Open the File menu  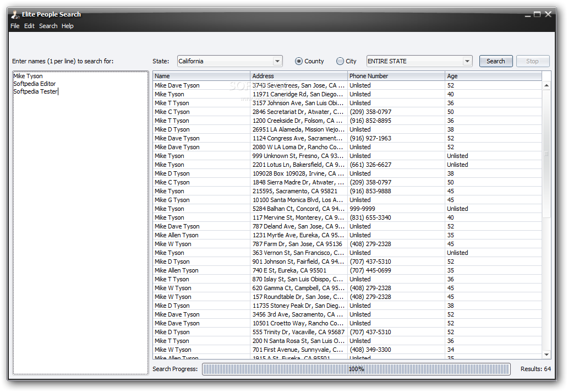tap(15, 26)
